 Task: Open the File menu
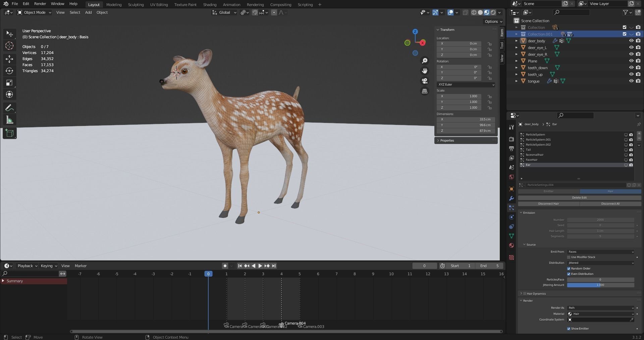(x=15, y=4)
